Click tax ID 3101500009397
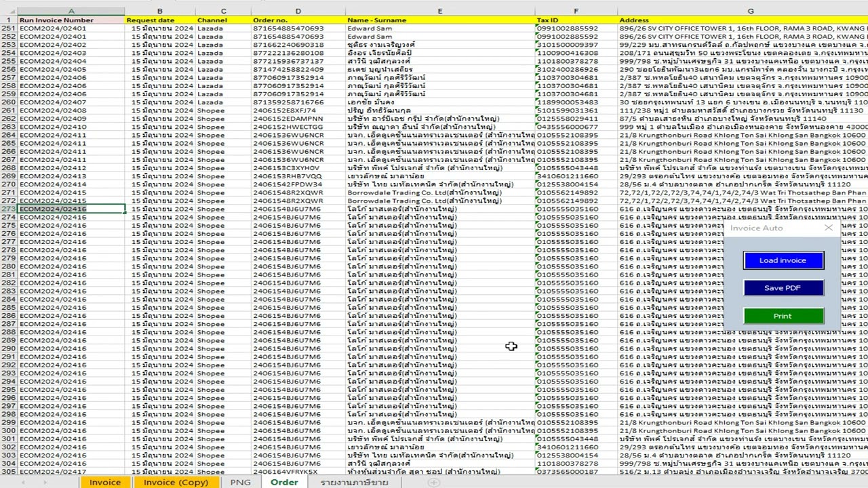 coord(576,45)
